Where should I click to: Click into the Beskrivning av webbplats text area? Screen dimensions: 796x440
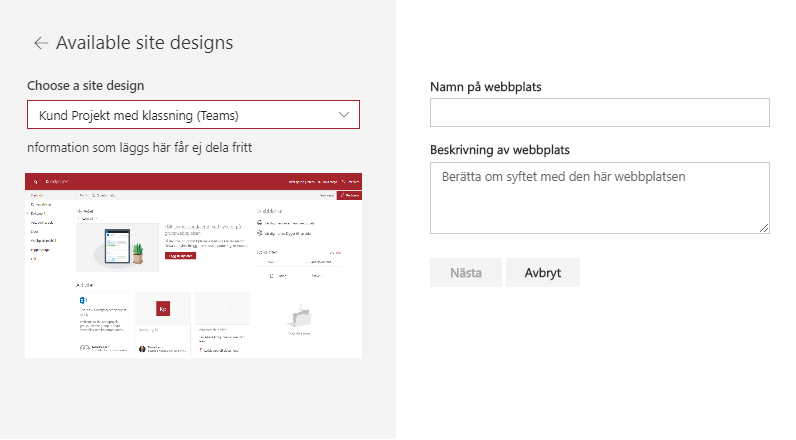click(x=599, y=198)
